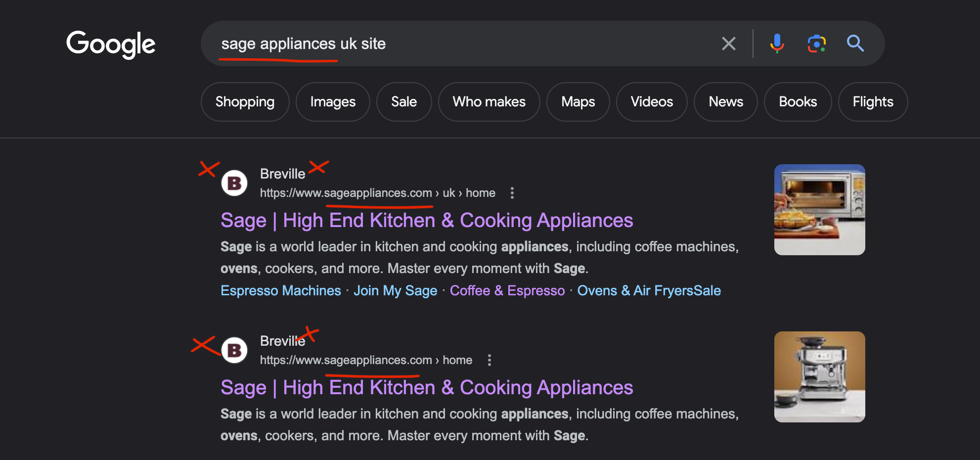Click the magnifying glass search icon

point(856,44)
